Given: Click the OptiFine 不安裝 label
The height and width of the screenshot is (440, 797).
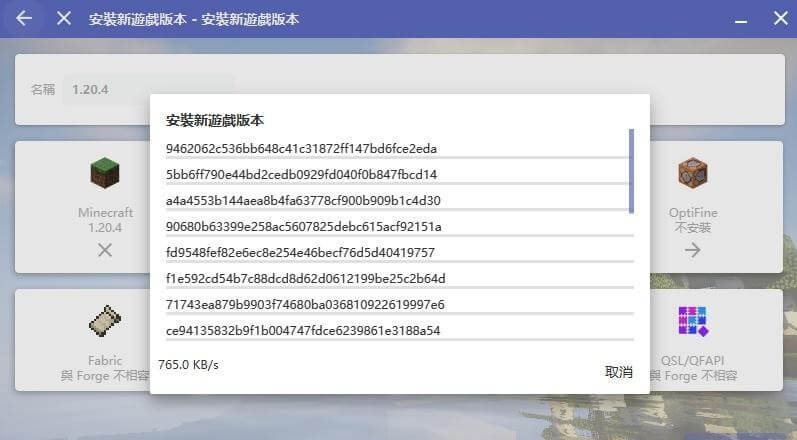Looking at the screenshot, I should tap(693, 219).
